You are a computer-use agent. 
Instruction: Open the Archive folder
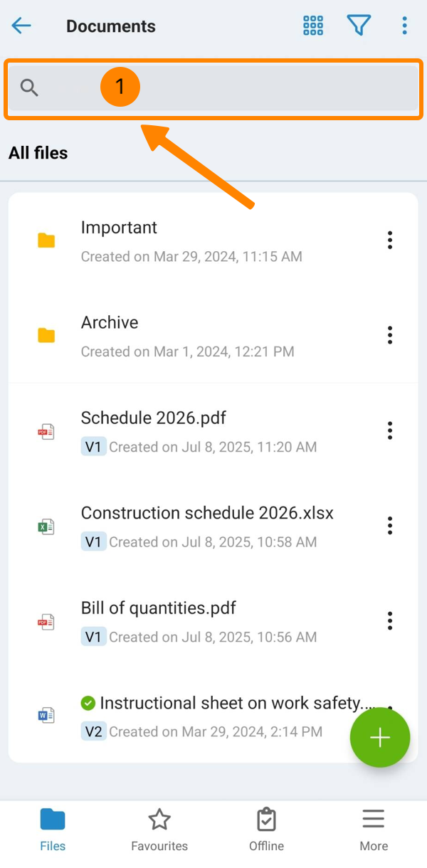coord(110,322)
